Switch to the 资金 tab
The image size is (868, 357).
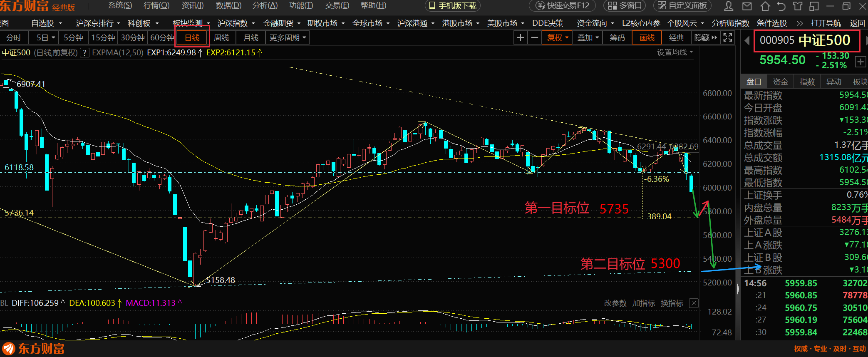tap(781, 82)
